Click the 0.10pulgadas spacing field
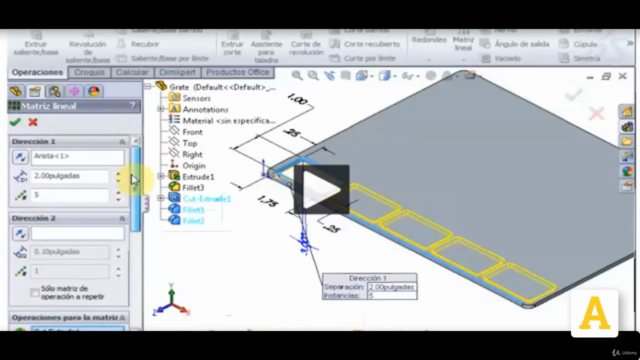640x360 pixels. [x=70, y=252]
